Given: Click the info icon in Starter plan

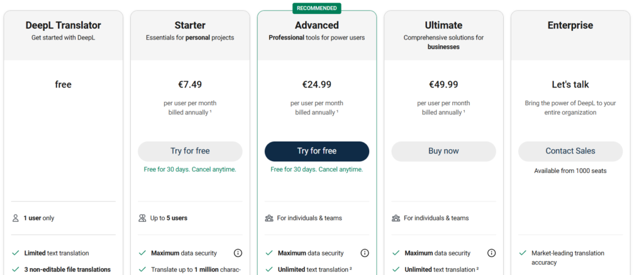Looking at the screenshot, I should click(x=238, y=253).
